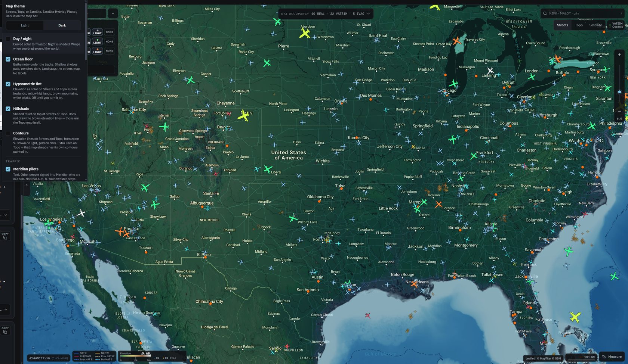Switch basemap to the Topo tab
Image resolution: width=628 pixels, height=364 pixels.
[579, 25]
